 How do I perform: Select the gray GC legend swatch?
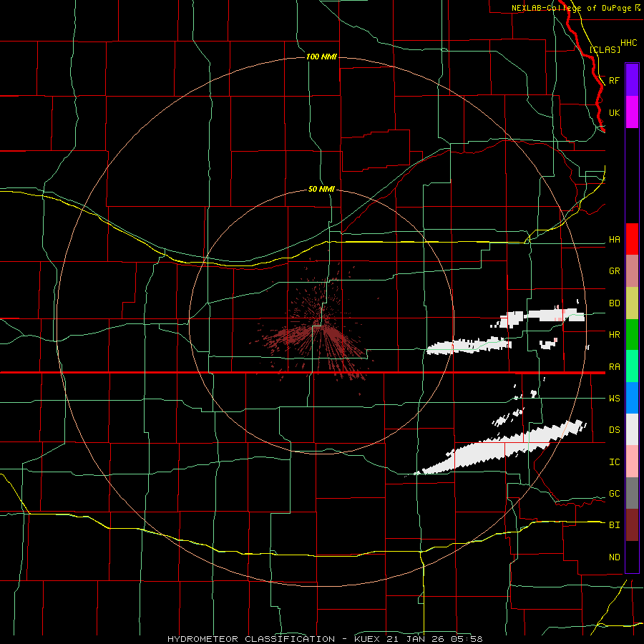tap(632, 493)
